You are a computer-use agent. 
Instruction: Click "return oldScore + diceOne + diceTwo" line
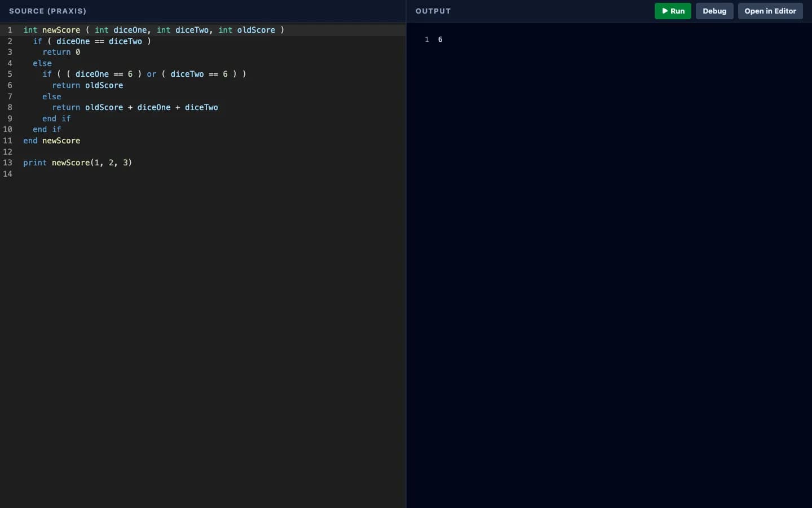[135, 107]
